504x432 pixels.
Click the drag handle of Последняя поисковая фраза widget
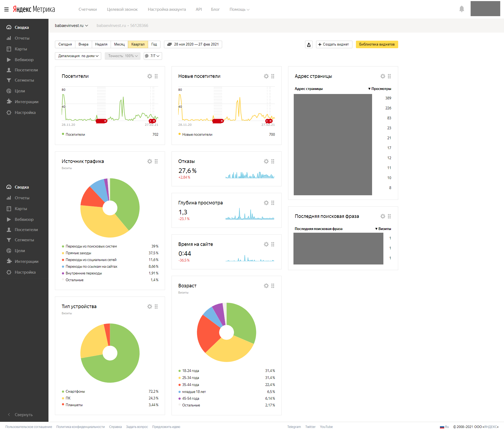pos(389,216)
